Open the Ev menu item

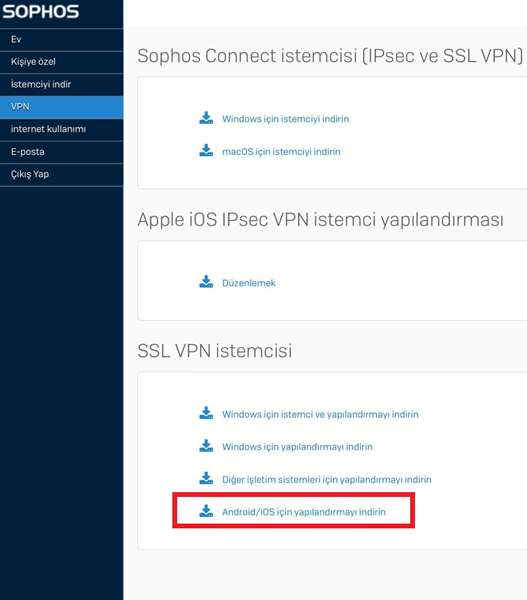click(62, 39)
